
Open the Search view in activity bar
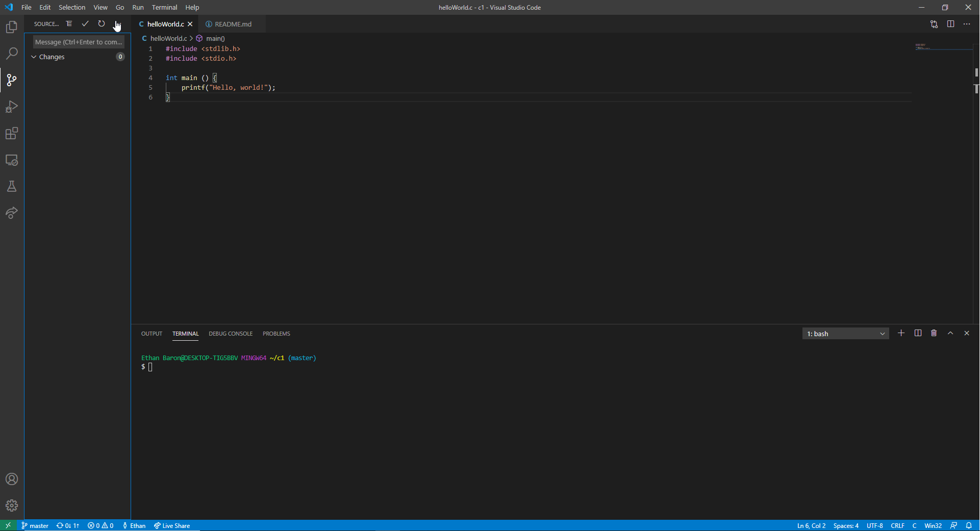[x=12, y=54]
